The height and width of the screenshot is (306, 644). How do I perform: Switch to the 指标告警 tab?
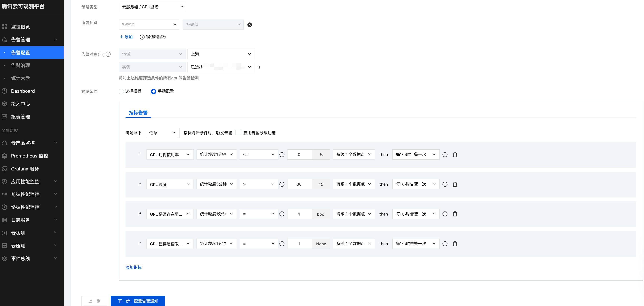pos(138,113)
